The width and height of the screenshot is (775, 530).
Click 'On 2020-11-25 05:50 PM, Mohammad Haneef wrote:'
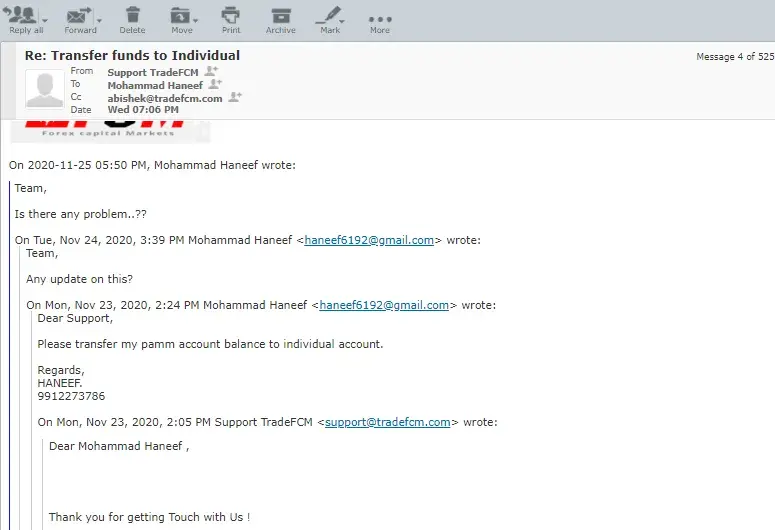tap(152, 165)
